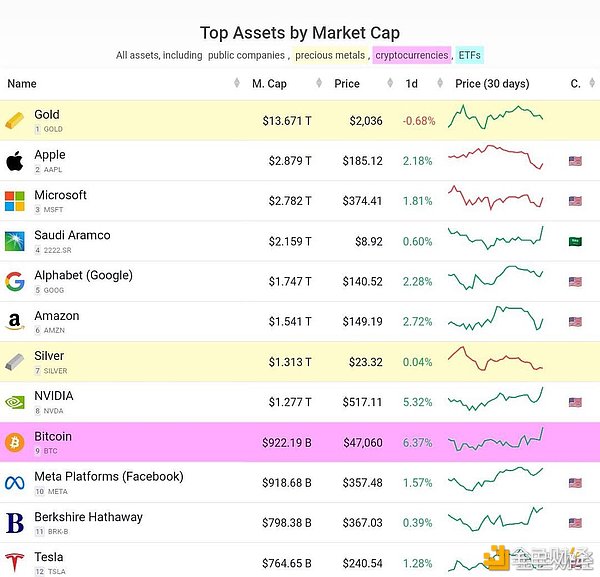
Task: Click the Alphabet Google logo icon
Action: click(x=15, y=281)
